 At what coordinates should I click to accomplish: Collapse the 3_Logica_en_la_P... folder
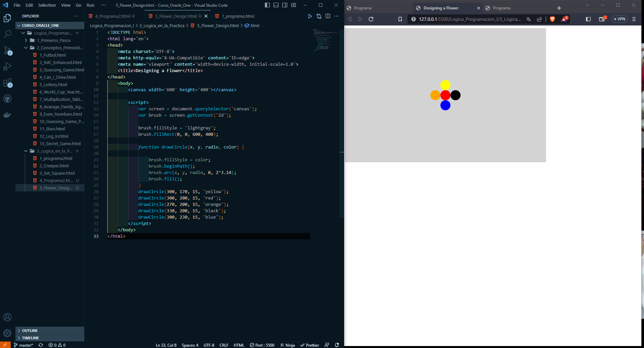tap(50, 151)
